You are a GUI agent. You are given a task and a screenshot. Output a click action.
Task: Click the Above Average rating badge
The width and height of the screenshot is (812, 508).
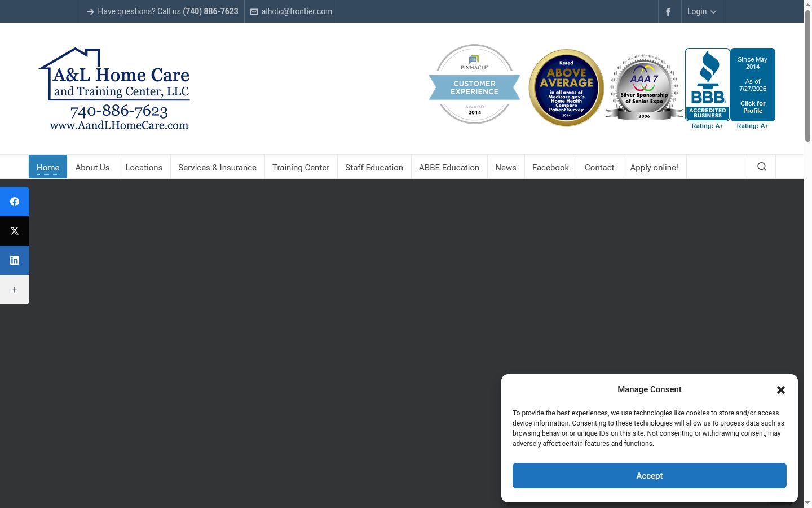click(x=566, y=87)
